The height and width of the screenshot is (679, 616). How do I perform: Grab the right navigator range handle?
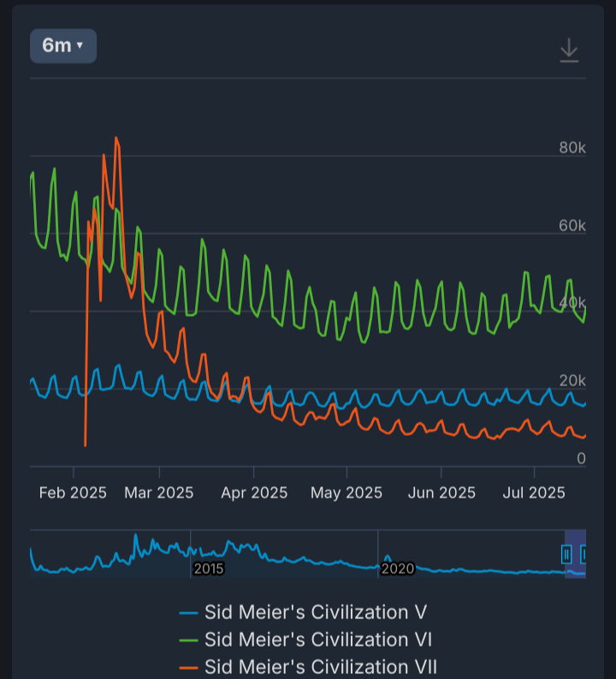pos(583,554)
